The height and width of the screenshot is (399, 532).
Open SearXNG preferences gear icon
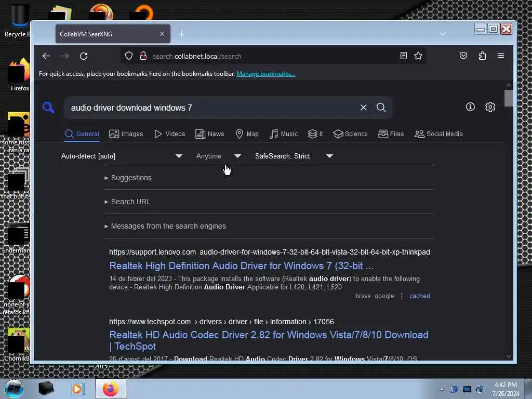pyautogui.click(x=490, y=107)
